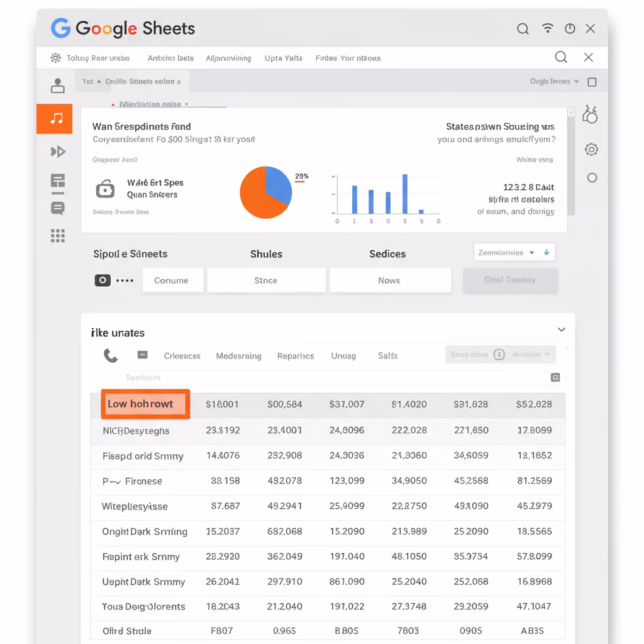Image resolution: width=644 pixels, height=644 pixels.
Task: Expand the Oogis lirtees dropdown
Action: [x=555, y=81]
